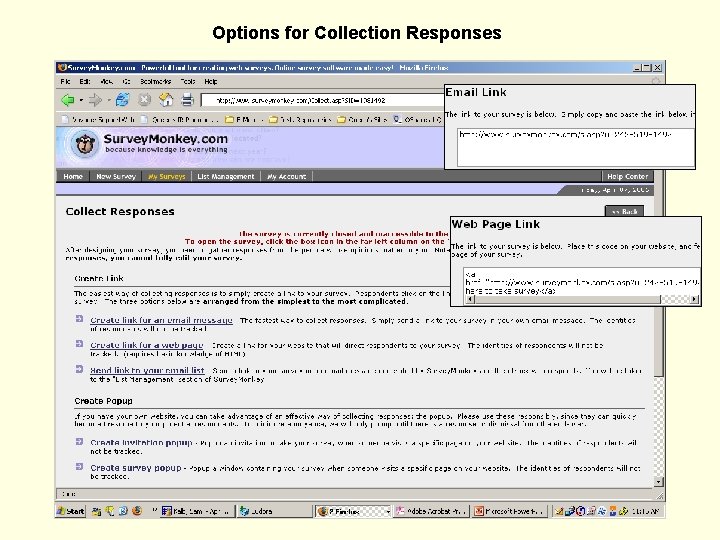Open Firefox taskbar group dropdown

(388, 511)
